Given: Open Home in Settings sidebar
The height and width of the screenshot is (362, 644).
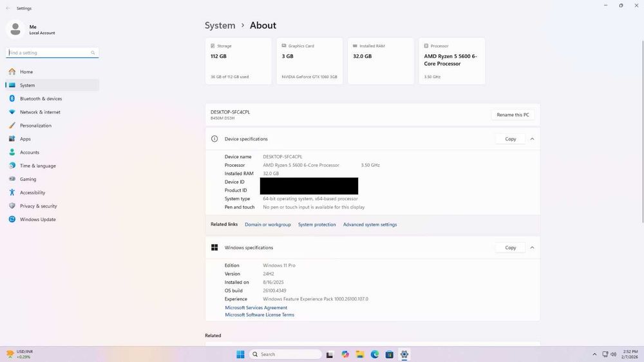Looking at the screenshot, I should (x=52, y=71).
